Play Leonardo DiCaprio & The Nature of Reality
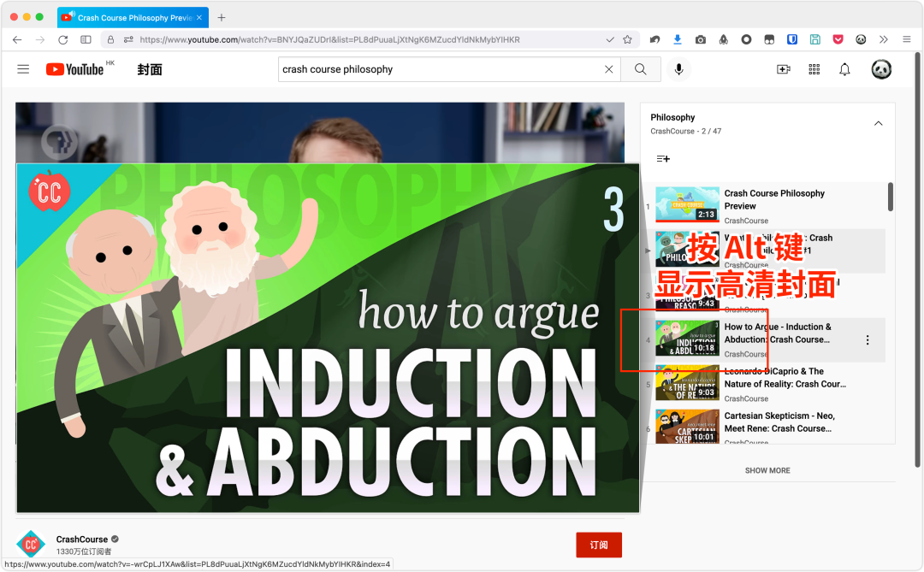Screen dimensions: 924x572 click(785, 378)
